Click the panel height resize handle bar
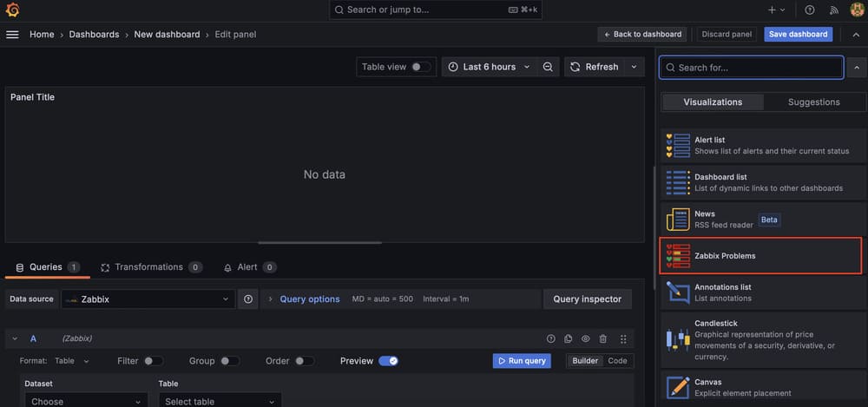 pos(320,242)
